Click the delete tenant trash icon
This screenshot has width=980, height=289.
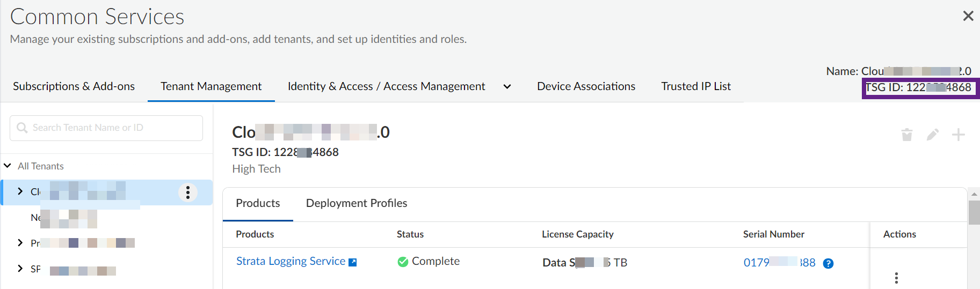[x=907, y=135]
